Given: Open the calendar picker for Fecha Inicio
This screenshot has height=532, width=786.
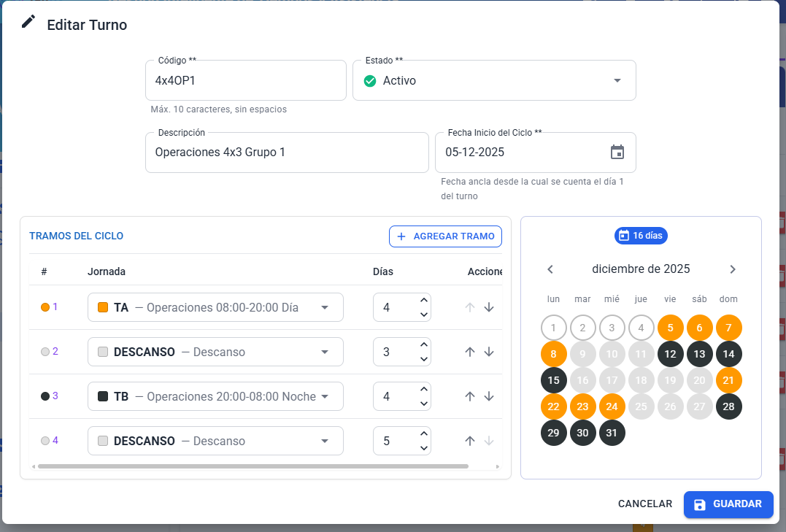Looking at the screenshot, I should [617, 152].
